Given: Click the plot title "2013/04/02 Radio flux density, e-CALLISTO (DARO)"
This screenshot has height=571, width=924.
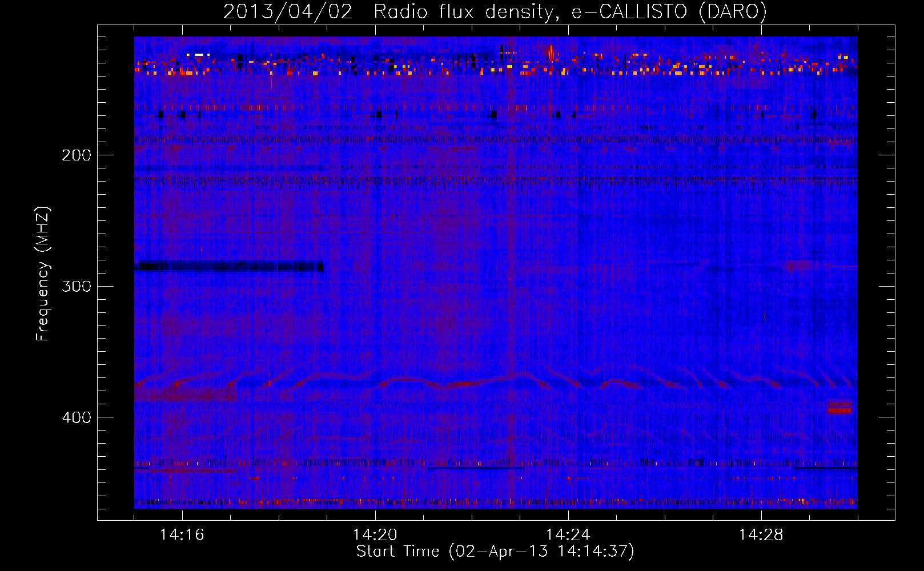Looking at the screenshot, I should [x=495, y=12].
